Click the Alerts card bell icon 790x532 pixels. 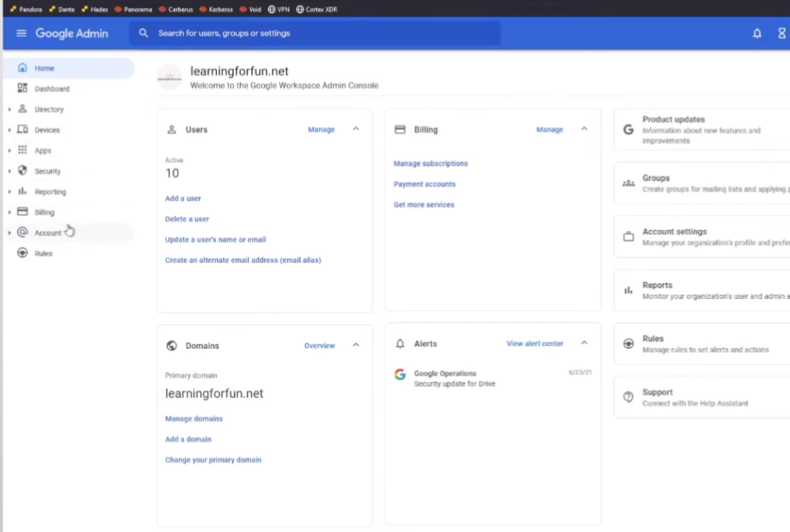pyautogui.click(x=400, y=344)
